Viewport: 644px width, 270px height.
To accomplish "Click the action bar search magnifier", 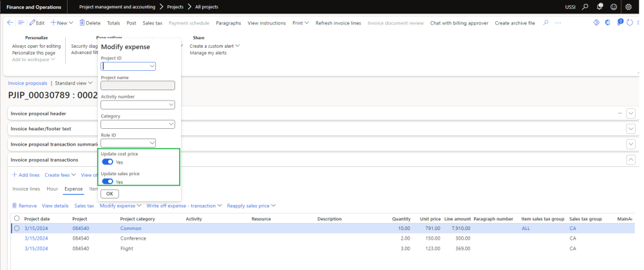I will tap(546, 23).
